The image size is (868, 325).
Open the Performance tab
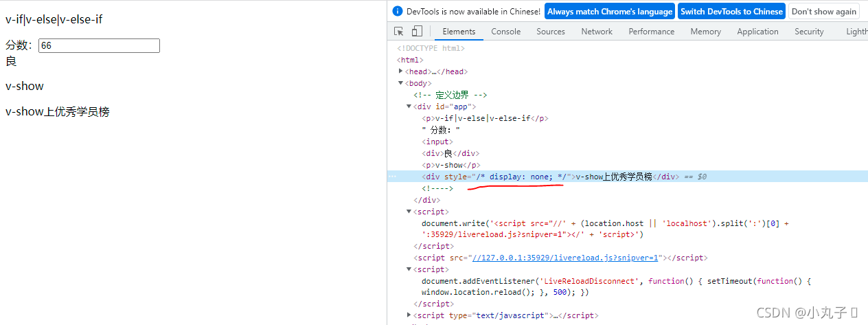tap(652, 32)
